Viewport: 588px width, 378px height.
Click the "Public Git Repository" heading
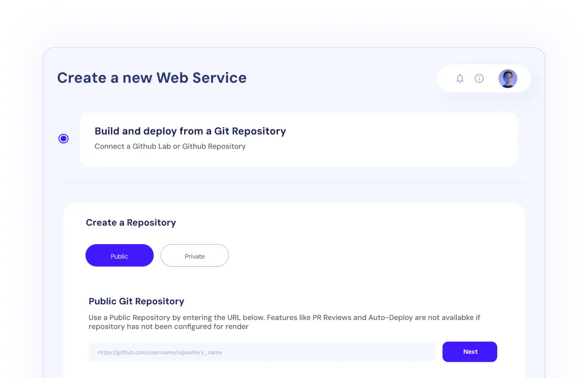tap(136, 301)
